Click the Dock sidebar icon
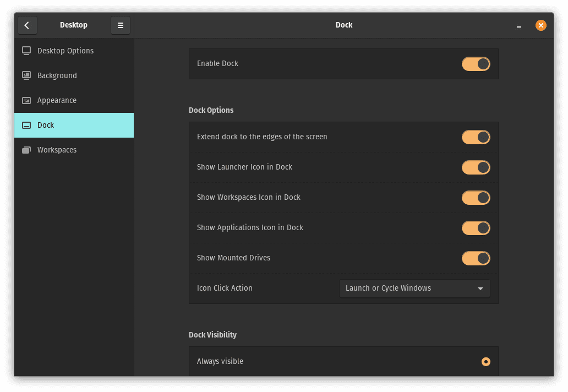This screenshot has height=392, width=568. click(26, 126)
